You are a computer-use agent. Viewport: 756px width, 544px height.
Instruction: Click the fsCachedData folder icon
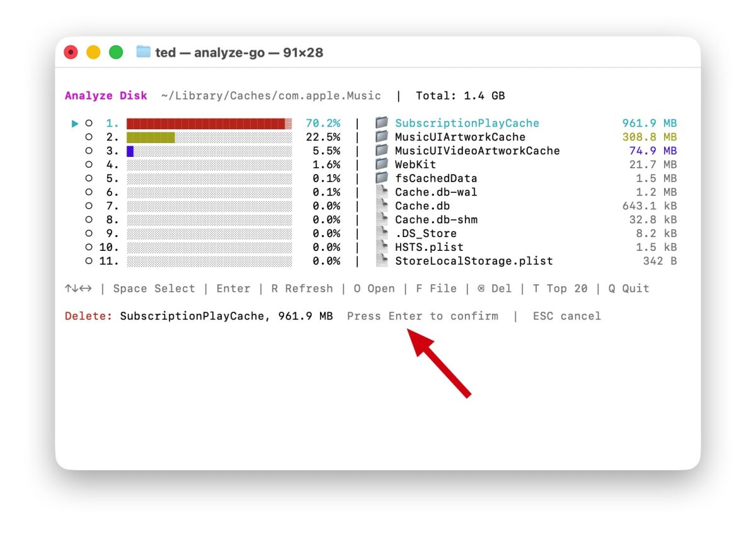[x=381, y=178]
